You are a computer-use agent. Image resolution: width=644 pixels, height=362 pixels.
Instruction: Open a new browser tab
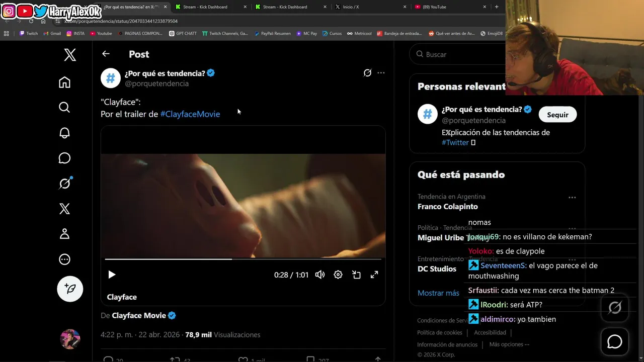[497, 7]
